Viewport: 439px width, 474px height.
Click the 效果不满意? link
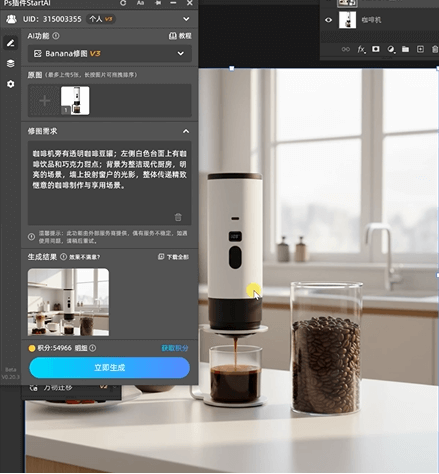pos(84,257)
